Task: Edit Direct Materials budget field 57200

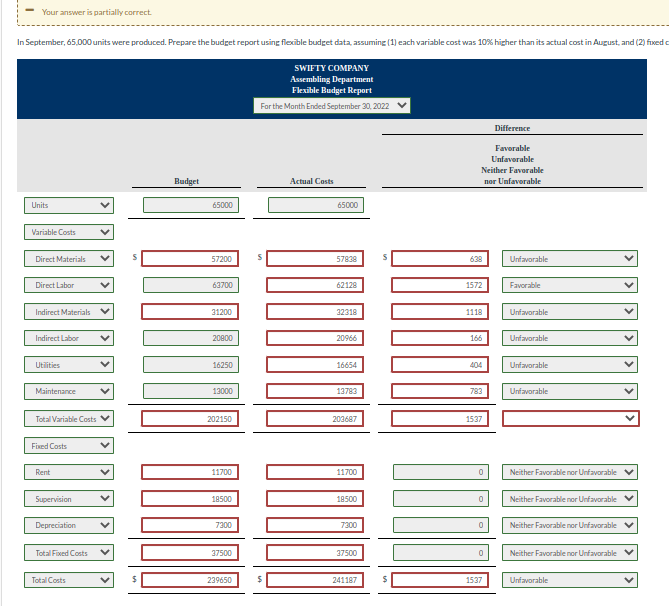Action: [x=190, y=259]
